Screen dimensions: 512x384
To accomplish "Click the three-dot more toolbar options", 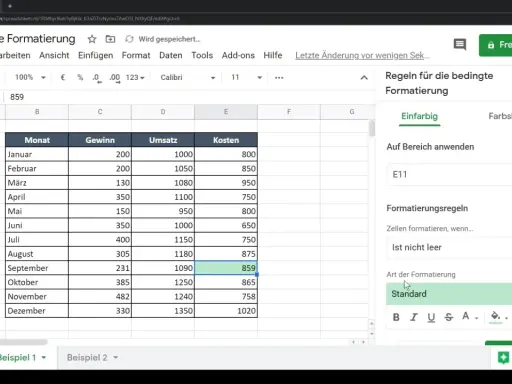I will tap(279, 78).
